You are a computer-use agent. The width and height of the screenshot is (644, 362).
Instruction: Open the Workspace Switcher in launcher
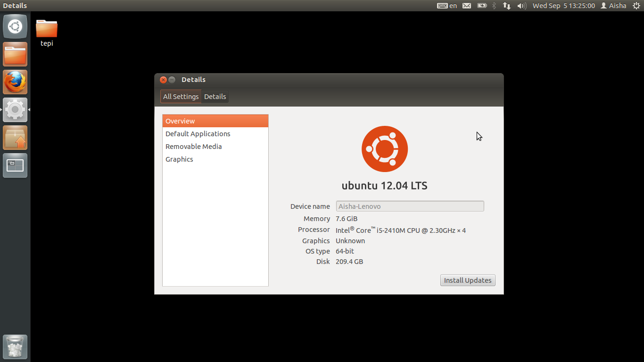tap(15, 165)
